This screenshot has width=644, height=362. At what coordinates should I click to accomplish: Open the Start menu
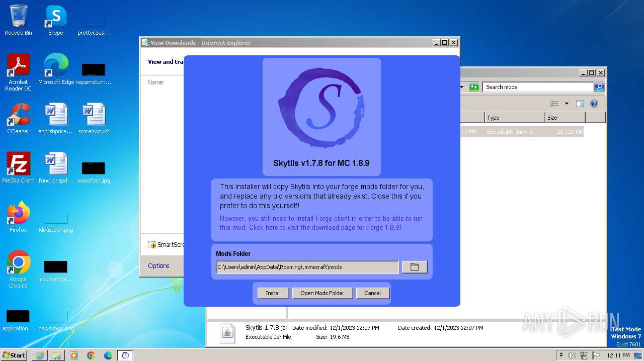(x=14, y=355)
